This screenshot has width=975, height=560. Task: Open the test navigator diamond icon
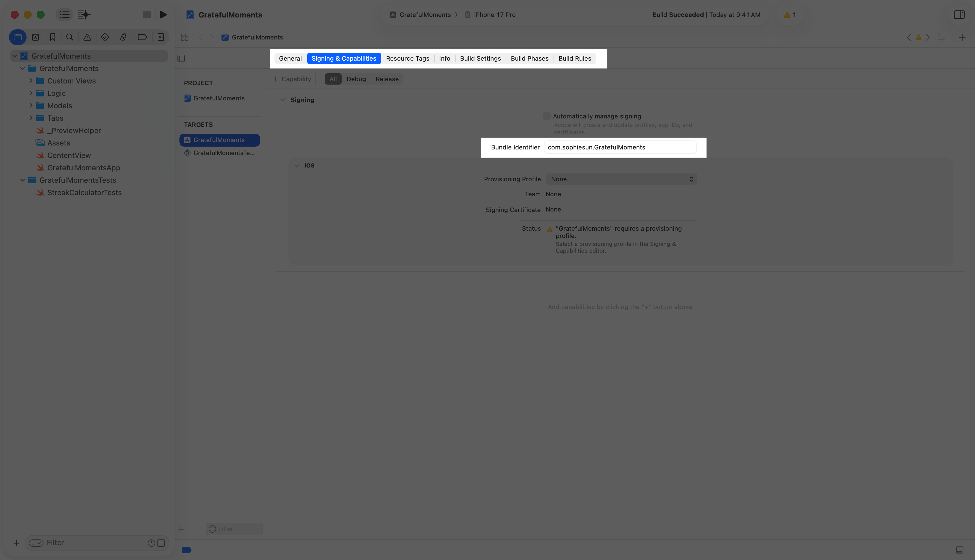105,37
